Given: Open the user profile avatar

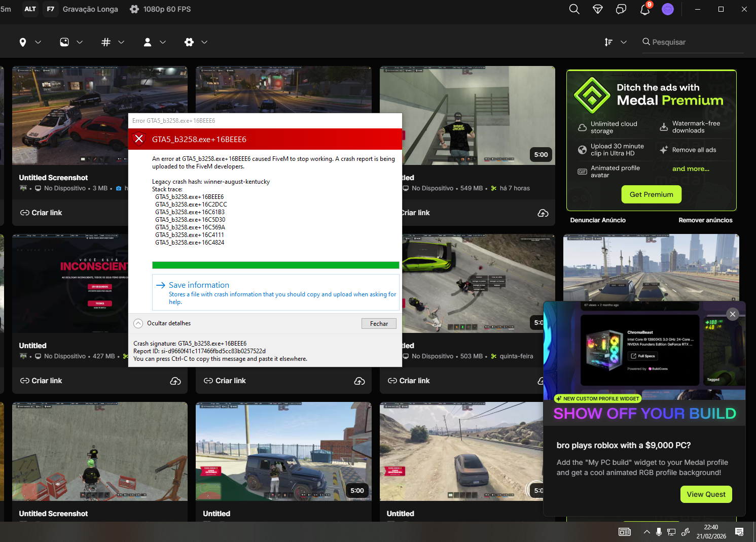Looking at the screenshot, I should (x=668, y=9).
